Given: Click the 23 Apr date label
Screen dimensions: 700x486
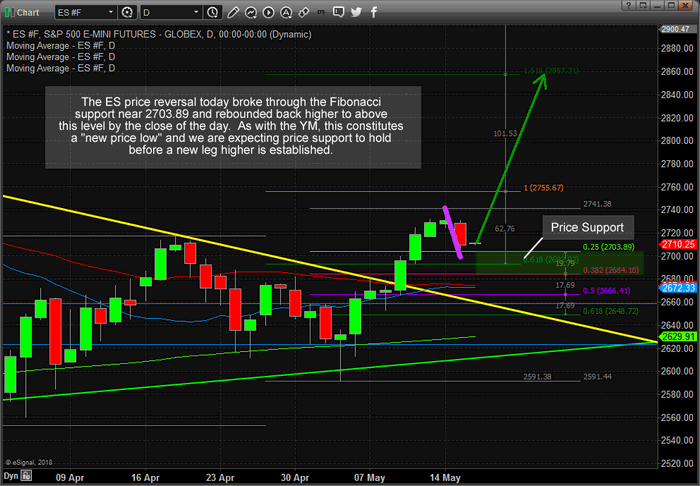Looking at the screenshot, I should pos(220,478).
